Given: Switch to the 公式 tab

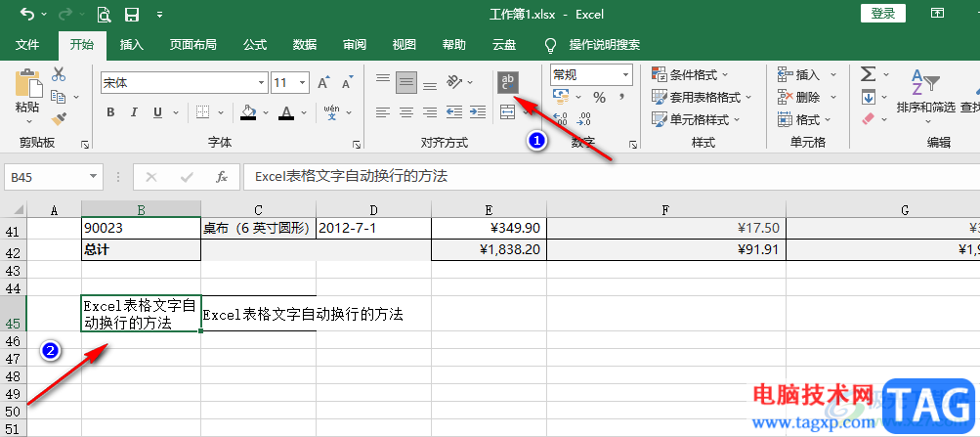Looking at the screenshot, I should point(255,45).
